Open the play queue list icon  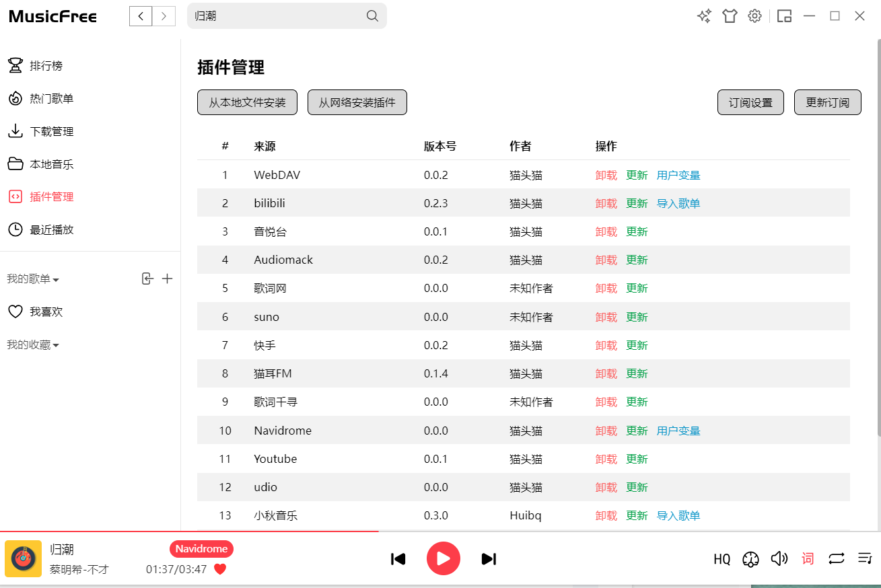coord(865,558)
